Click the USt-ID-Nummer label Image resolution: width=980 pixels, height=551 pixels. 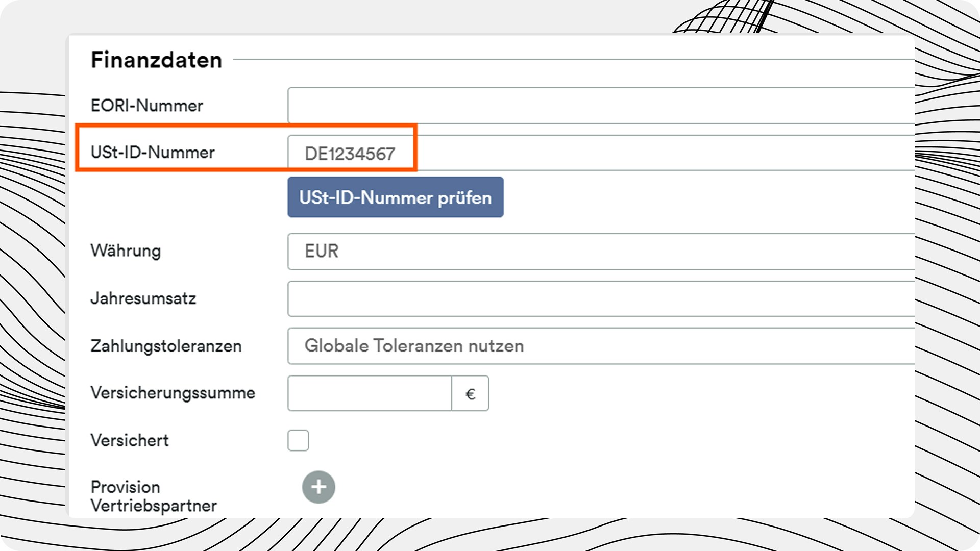(x=153, y=152)
